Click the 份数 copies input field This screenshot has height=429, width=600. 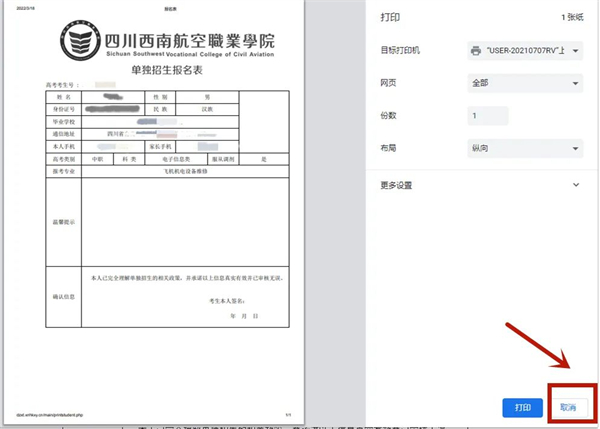click(x=488, y=116)
